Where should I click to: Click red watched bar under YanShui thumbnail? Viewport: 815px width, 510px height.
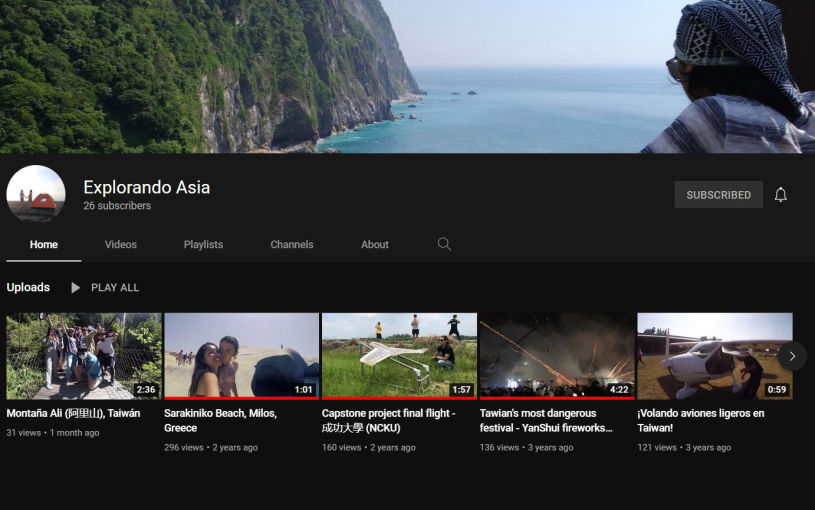point(557,398)
